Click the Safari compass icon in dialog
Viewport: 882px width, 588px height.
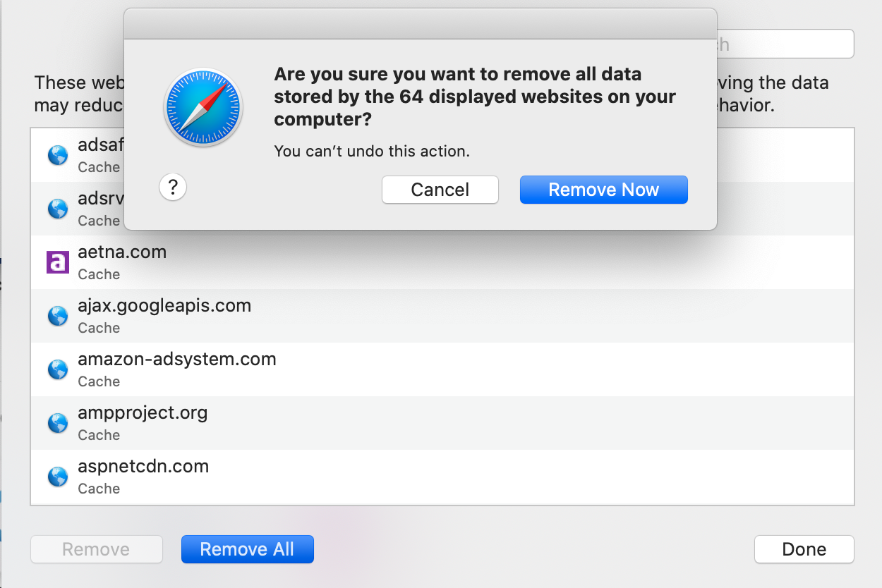coord(203,107)
